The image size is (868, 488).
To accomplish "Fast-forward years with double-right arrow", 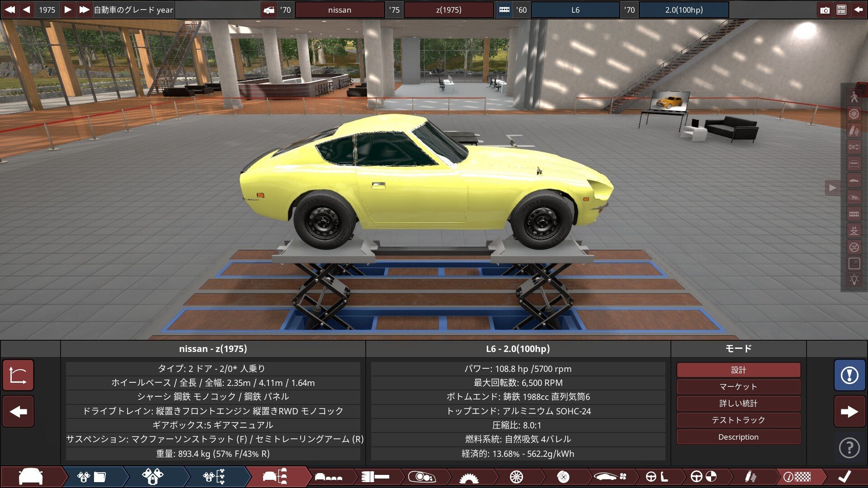I will [84, 9].
